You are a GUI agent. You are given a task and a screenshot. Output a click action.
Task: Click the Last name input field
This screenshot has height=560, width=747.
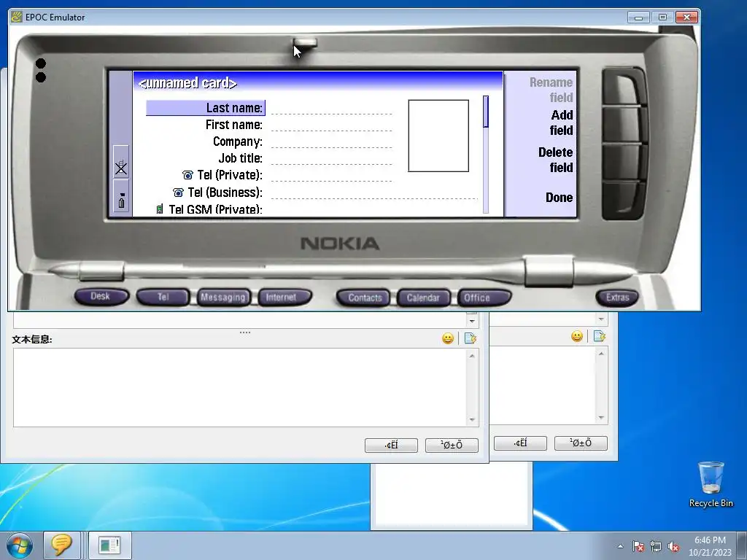(x=332, y=109)
